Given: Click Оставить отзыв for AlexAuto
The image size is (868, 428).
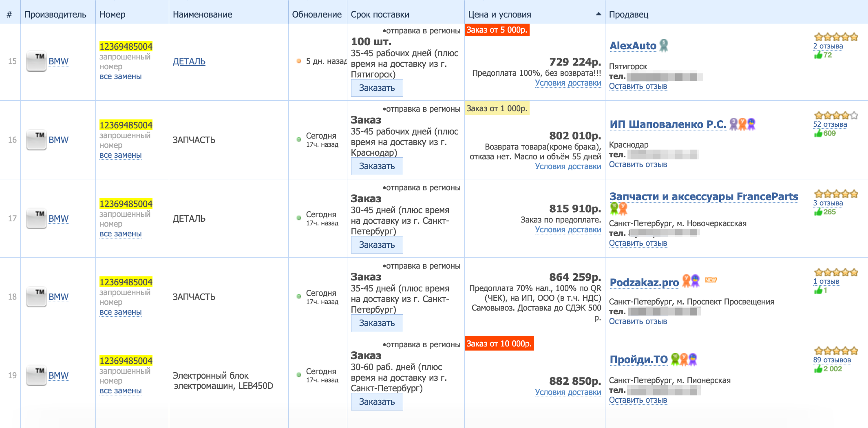Looking at the screenshot, I should pyautogui.click(x=638, y=86).
